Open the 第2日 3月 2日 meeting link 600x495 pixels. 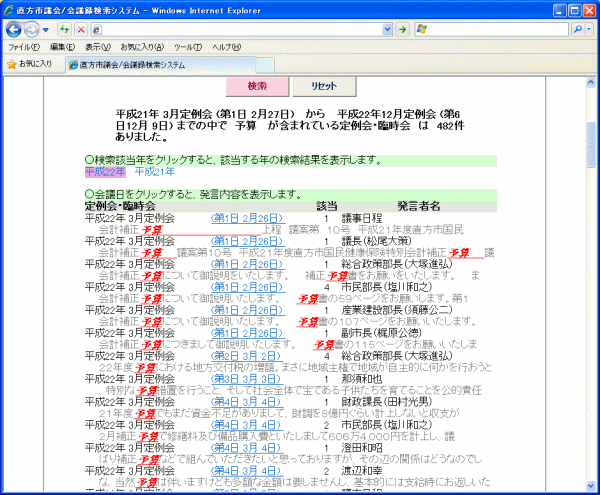(x=247, y=356)
